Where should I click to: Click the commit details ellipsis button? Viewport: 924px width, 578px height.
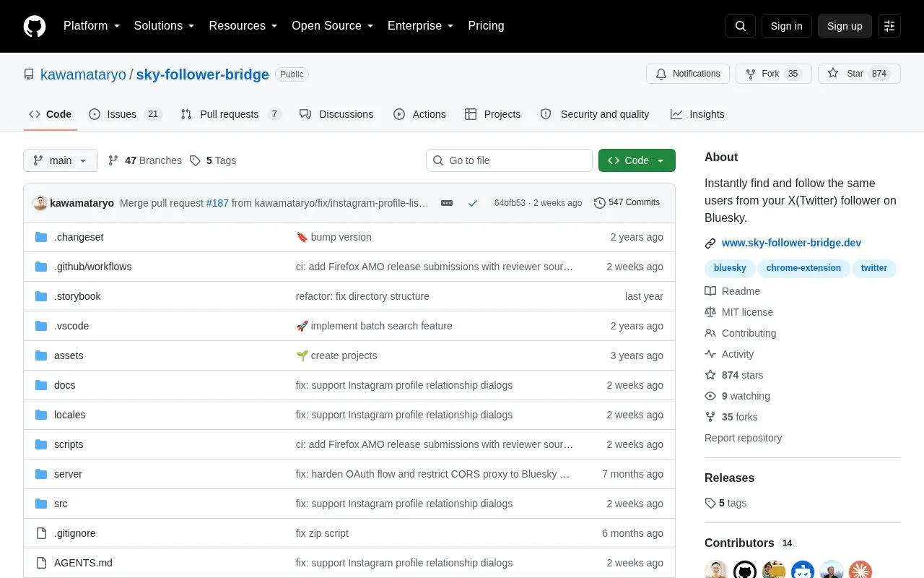pyautogui.click(x=447, y=203)
